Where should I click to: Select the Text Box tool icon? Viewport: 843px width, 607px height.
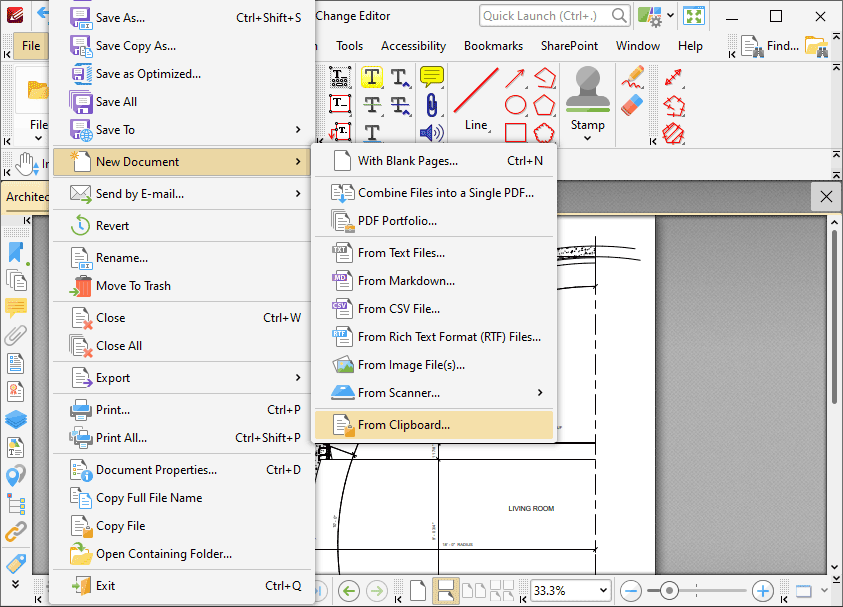tap(340, 104)
